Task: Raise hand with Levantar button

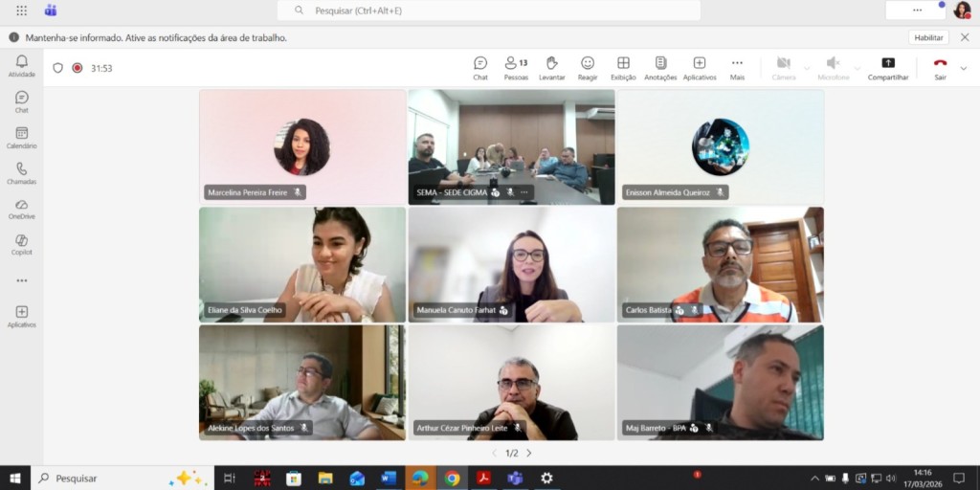Action: [x=551, y=68]
